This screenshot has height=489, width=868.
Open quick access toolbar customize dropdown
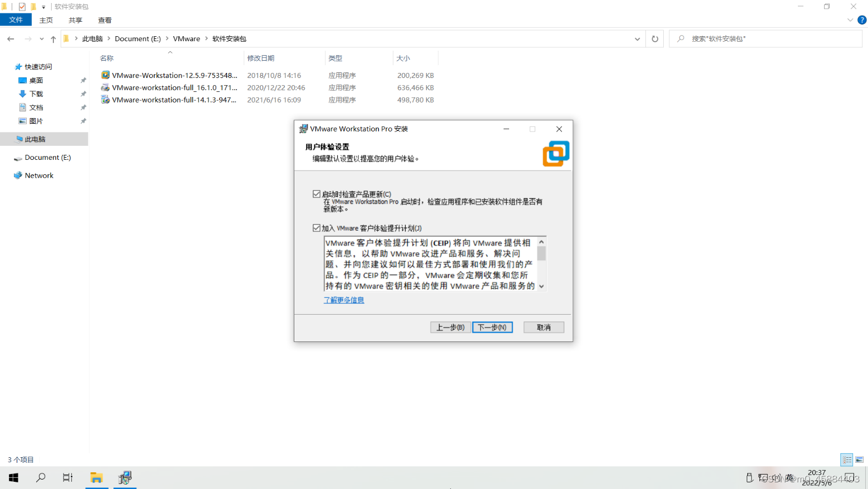click(43, 7)
